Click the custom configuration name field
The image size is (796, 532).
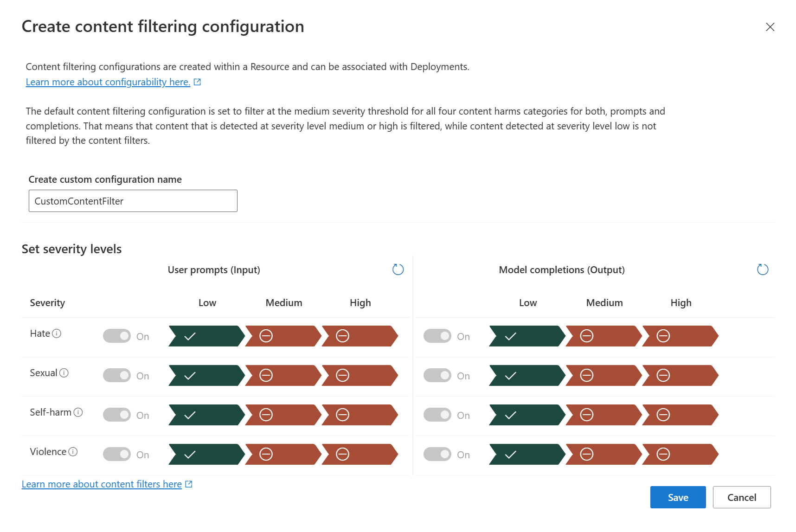coord(133,201)
